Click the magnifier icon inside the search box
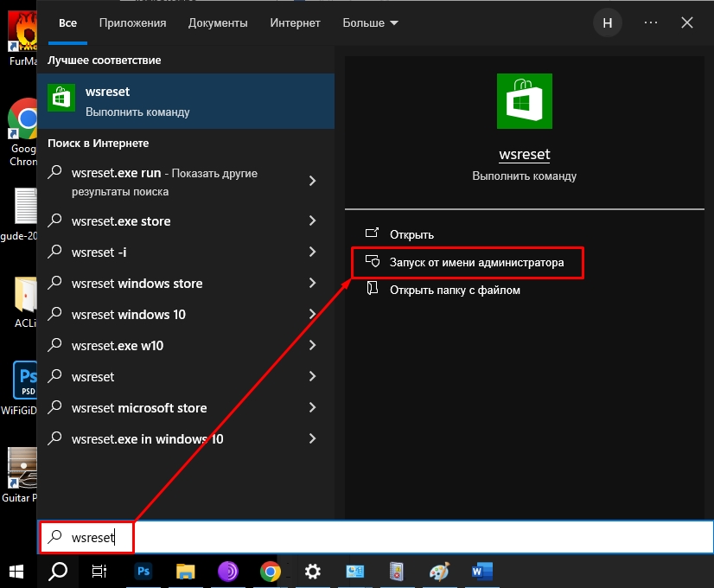 click(54, 537)
